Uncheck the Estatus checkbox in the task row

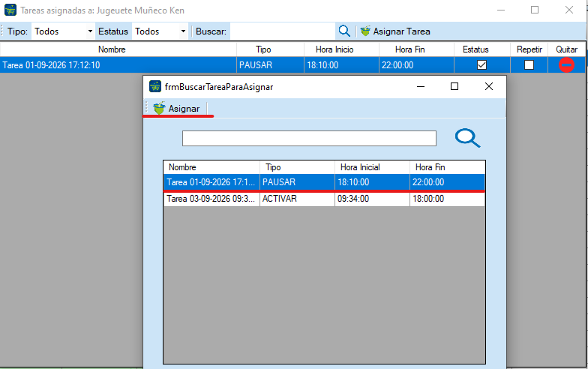pos(481,64)
